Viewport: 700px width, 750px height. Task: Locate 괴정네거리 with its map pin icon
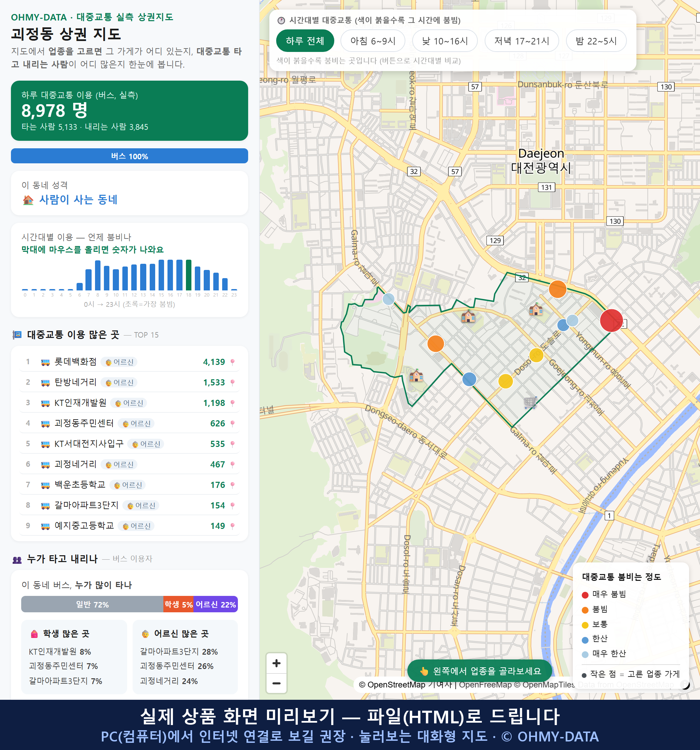coord(232,464)
